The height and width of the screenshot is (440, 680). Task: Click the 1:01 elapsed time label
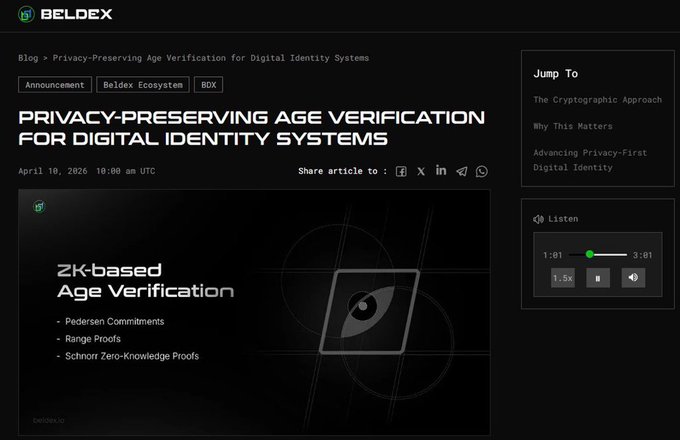552,255
